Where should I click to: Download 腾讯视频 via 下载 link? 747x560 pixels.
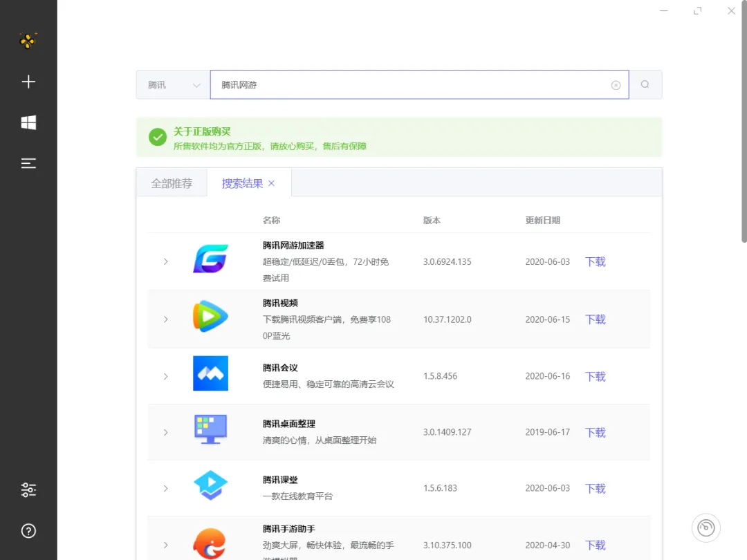pos(596,319)
